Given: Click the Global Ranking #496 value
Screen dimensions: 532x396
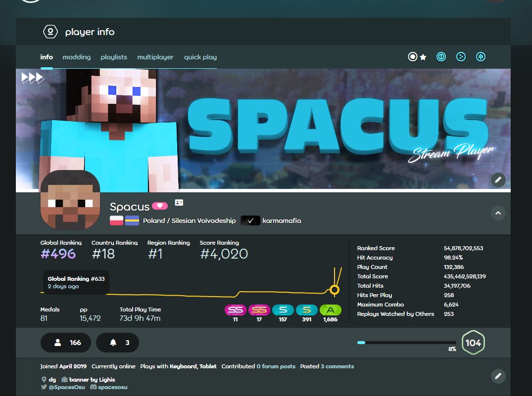Looking at the screenshot, I should point(58,254).
